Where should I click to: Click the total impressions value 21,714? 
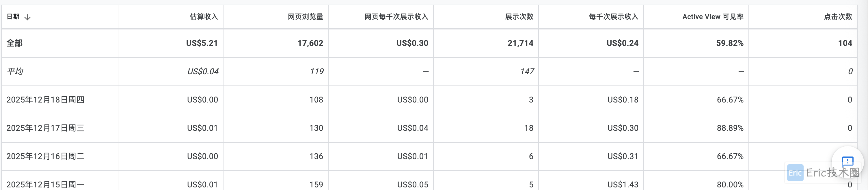point(520,43)
